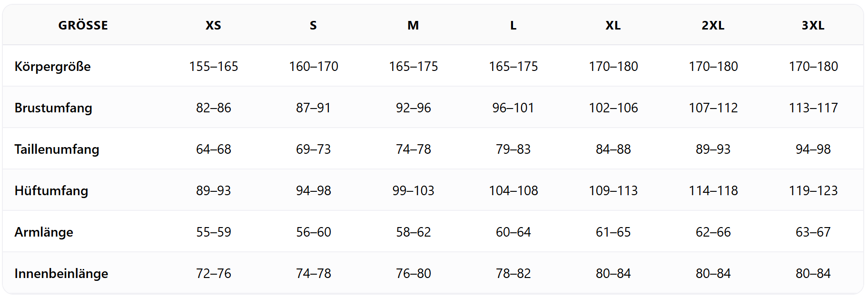
Task: Select the L Innenbeinlänge value 78–82
Action: (513, 273)
